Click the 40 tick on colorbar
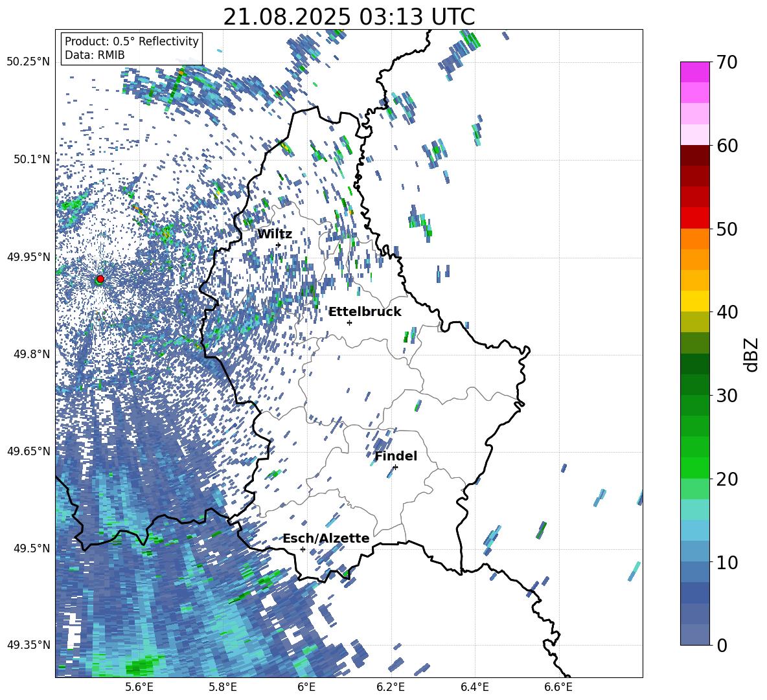Screen dimensions: 767x700 (727, 312)
